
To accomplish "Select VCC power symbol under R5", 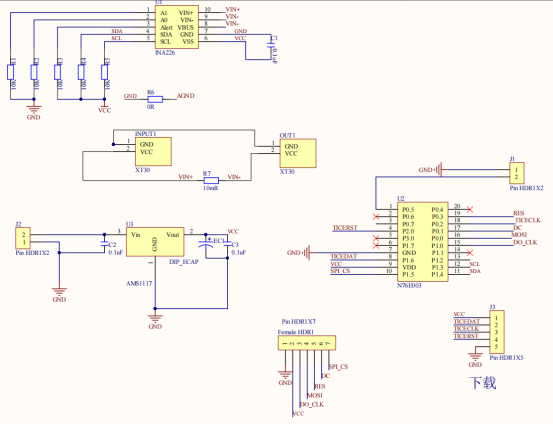I will point(104,108).
